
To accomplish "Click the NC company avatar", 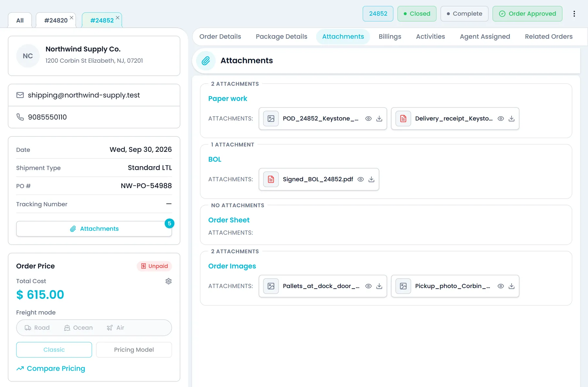I will pos(28,56).
